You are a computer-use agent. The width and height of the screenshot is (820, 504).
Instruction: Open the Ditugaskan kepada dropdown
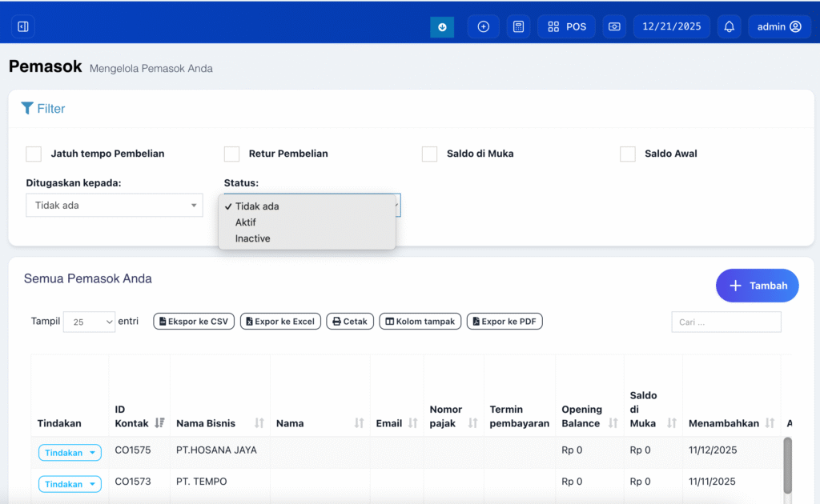coord(115,206)
